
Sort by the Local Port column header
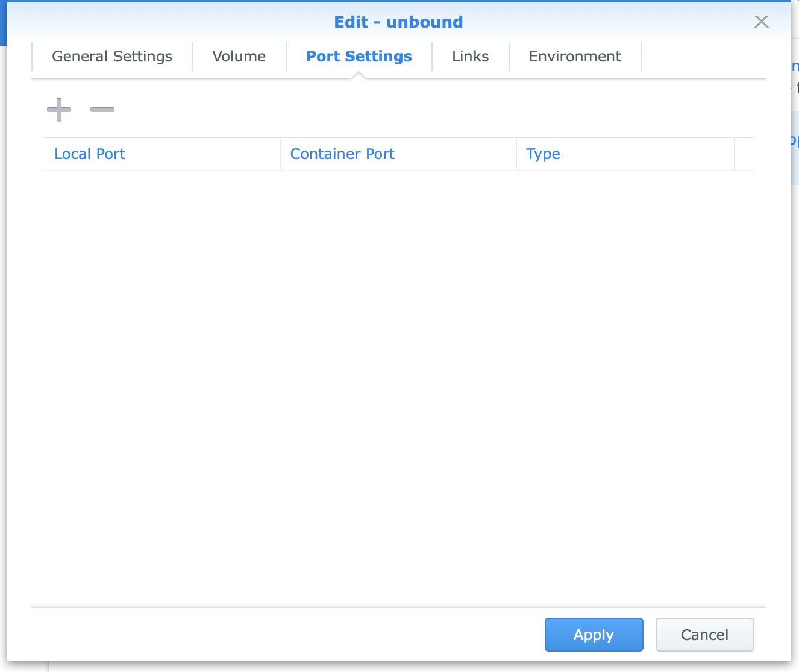90,154
